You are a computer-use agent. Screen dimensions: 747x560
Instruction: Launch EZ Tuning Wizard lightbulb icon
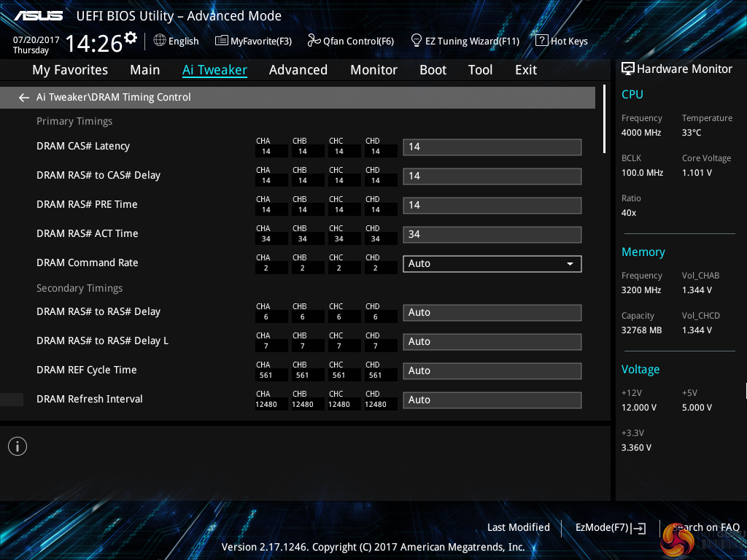417,41
